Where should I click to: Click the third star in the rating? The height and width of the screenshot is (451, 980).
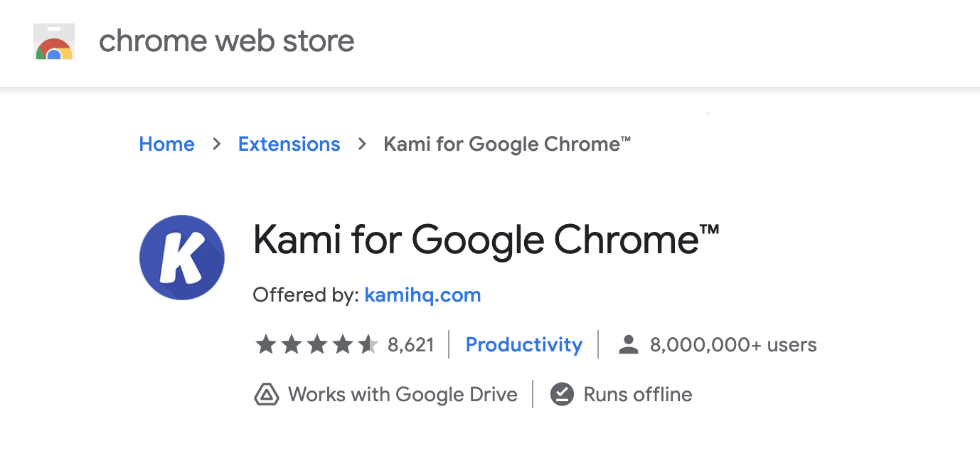[x=317, y=344]
